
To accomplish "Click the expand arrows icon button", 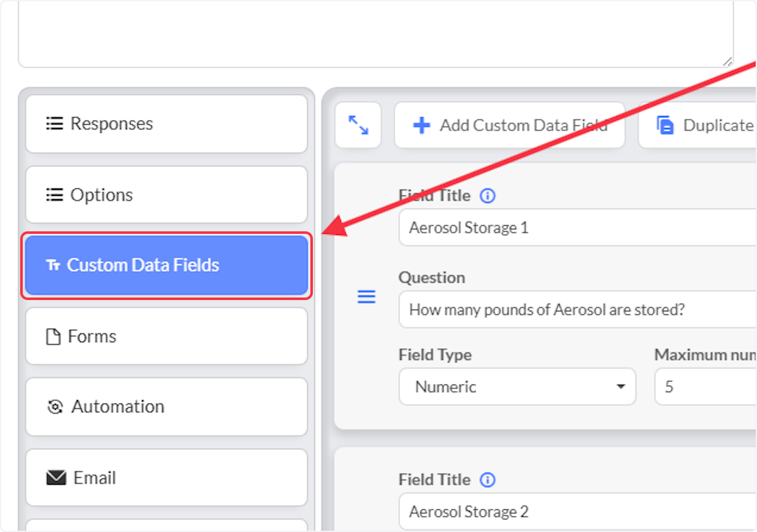I will tap(358, 125).
